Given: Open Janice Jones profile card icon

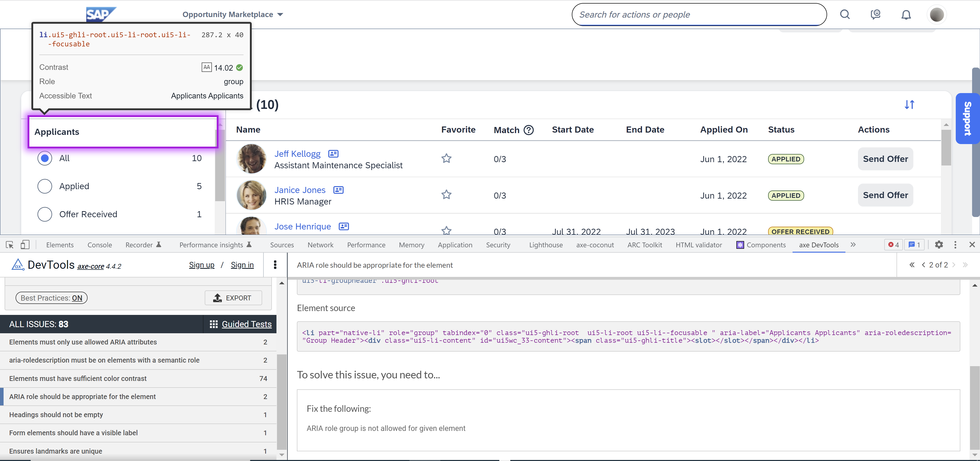Looking at the screenshot, I should pyautogui.click(x=338, y=190).
